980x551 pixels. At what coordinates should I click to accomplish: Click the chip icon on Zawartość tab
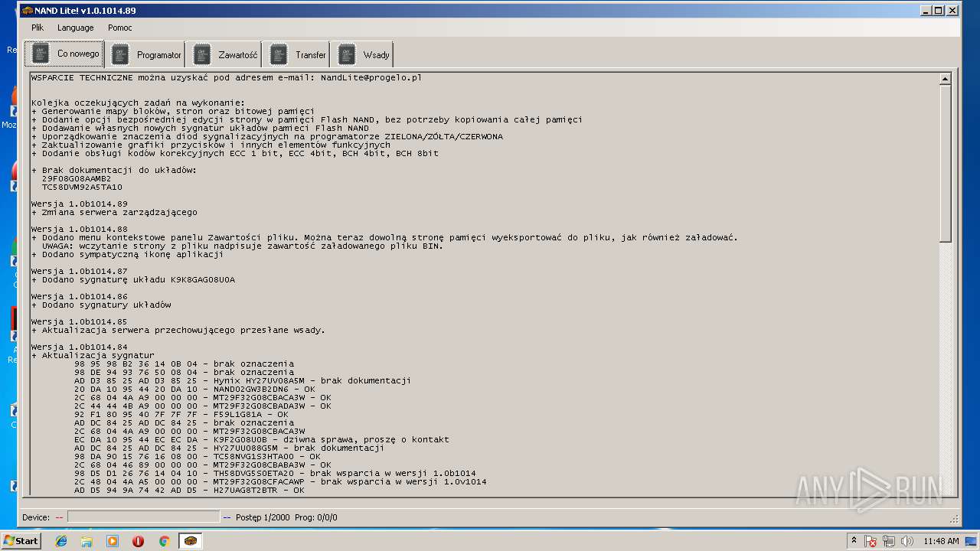tap(201, 55)
